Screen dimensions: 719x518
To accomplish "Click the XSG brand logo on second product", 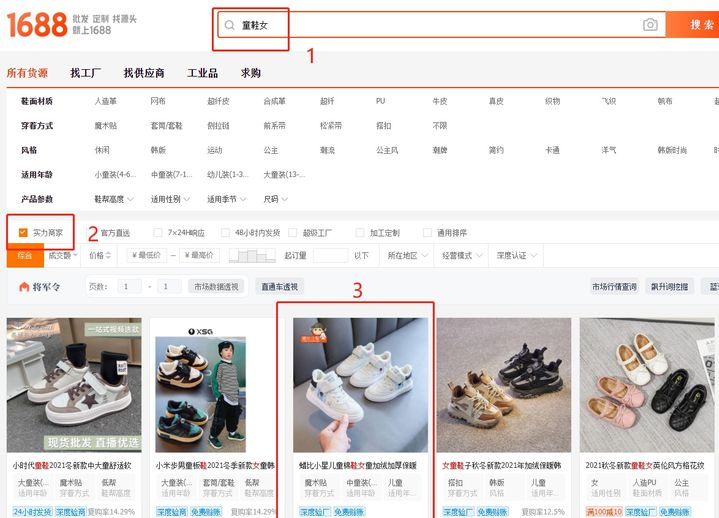I will pos(202,328).
